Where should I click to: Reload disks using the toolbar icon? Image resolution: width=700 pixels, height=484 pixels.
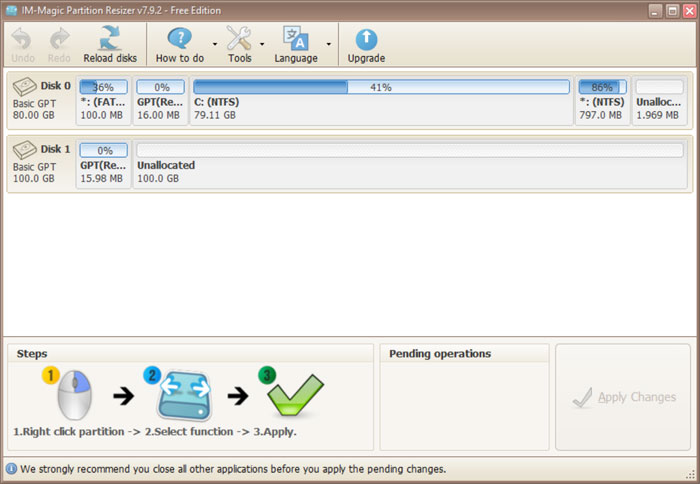point(110,38)
